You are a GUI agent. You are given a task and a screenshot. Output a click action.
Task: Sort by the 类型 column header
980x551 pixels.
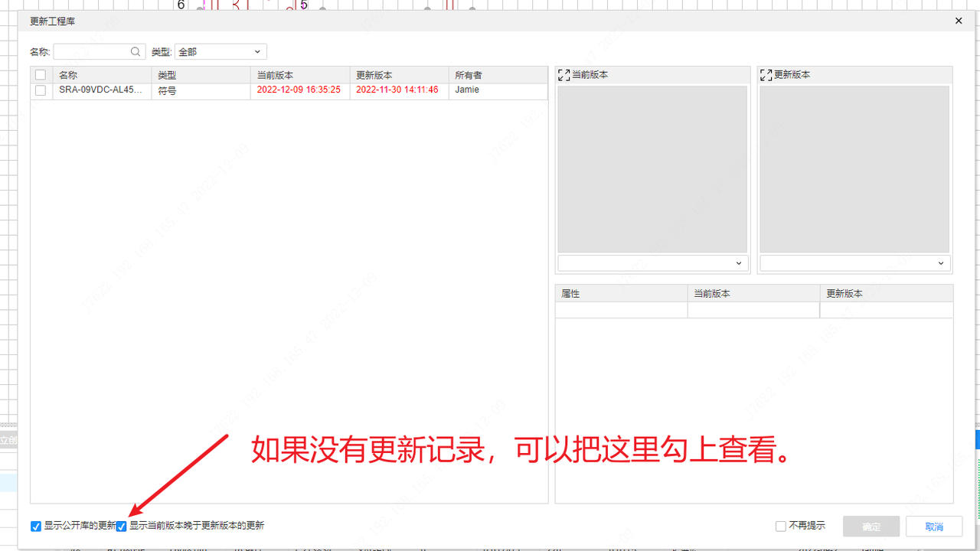point(201,75)
